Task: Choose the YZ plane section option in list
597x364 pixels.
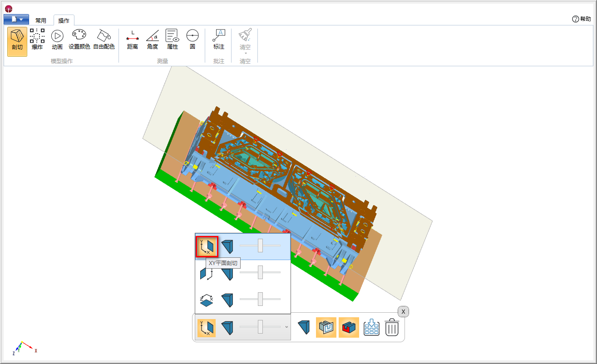Action: point(207,273)
